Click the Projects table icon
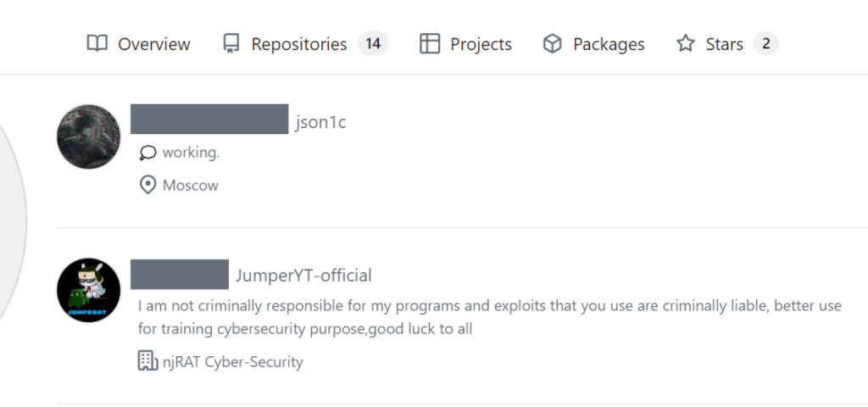868x407 pixels. pyautogui.click(x=430, y=43)
